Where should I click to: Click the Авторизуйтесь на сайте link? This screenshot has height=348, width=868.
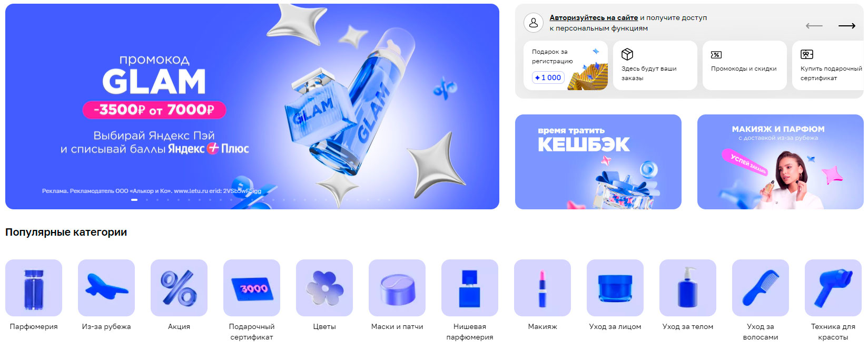594,17
